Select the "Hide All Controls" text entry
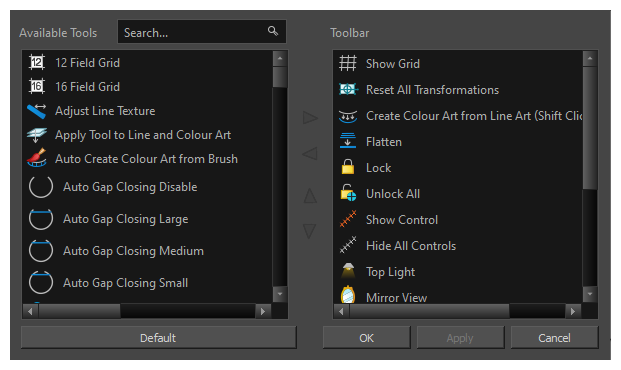This screenshot has width=621, height=370. (x=411, y=246)
